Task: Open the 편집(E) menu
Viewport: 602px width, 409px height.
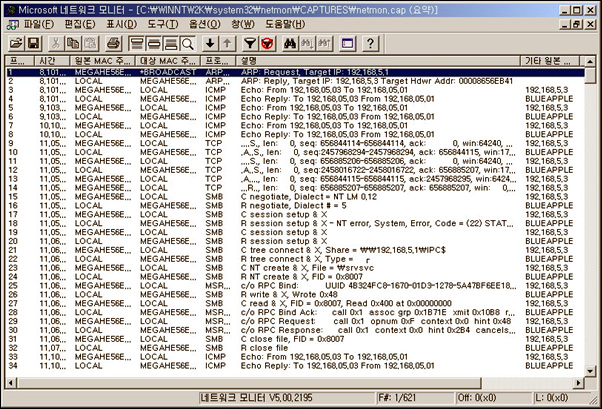Action: (80, 24)
